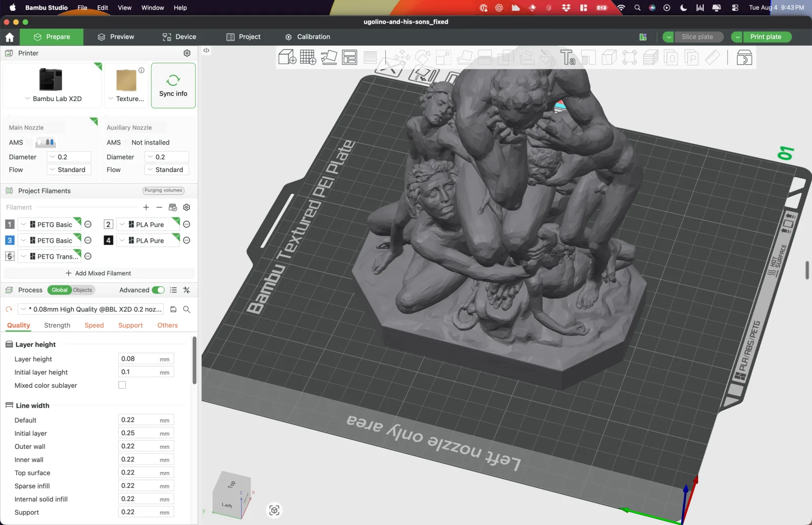
Task: Click the Auto orient icon
Action: tap(329, 57)
